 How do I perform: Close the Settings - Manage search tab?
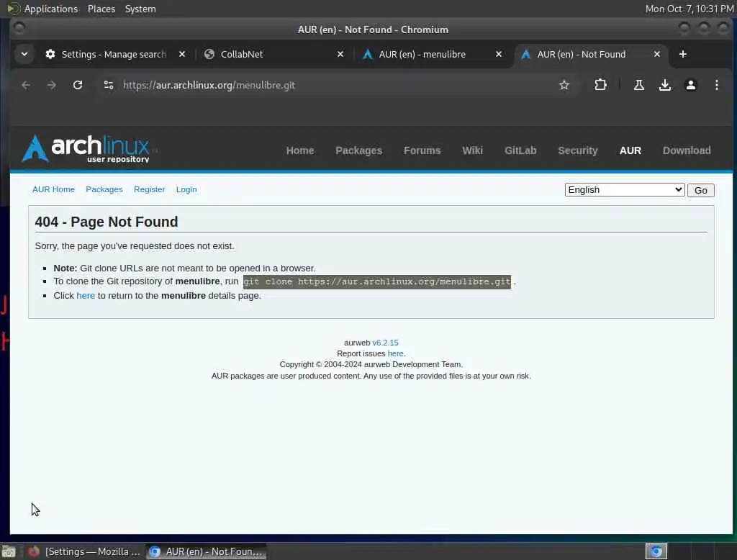(182, 54)
